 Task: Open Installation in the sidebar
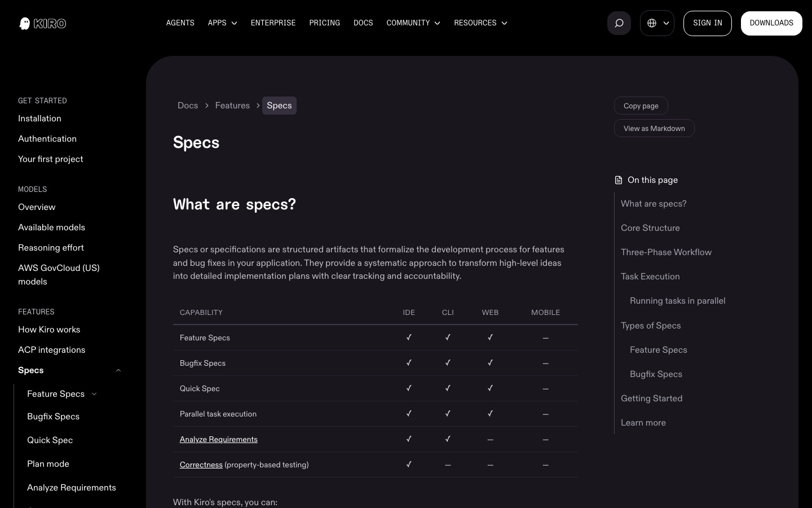pos(39,119)
